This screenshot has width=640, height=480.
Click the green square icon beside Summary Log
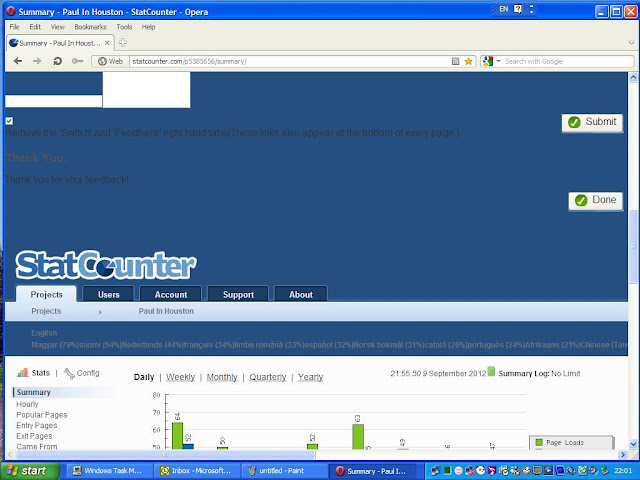pyautogui.click(x=491, y=371)
